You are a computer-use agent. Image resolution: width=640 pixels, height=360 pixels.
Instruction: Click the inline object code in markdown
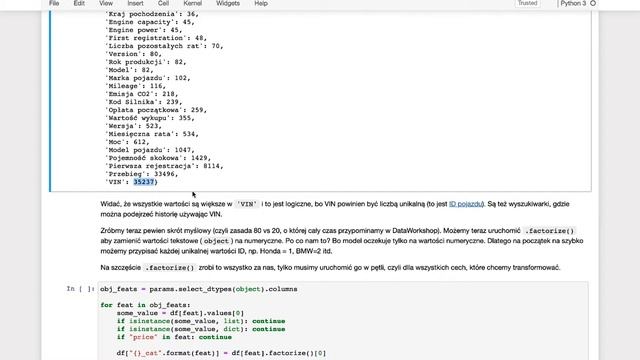pos(216,241)
